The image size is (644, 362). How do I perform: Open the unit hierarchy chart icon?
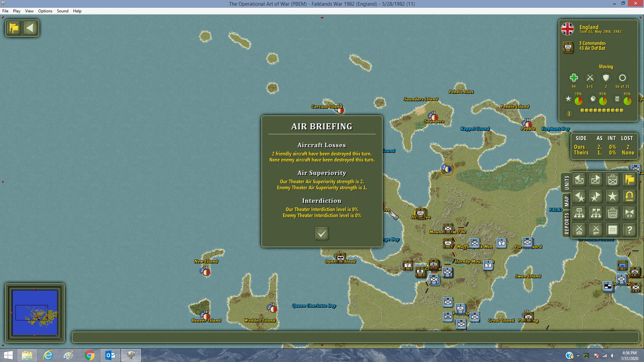tap(579, 213)
